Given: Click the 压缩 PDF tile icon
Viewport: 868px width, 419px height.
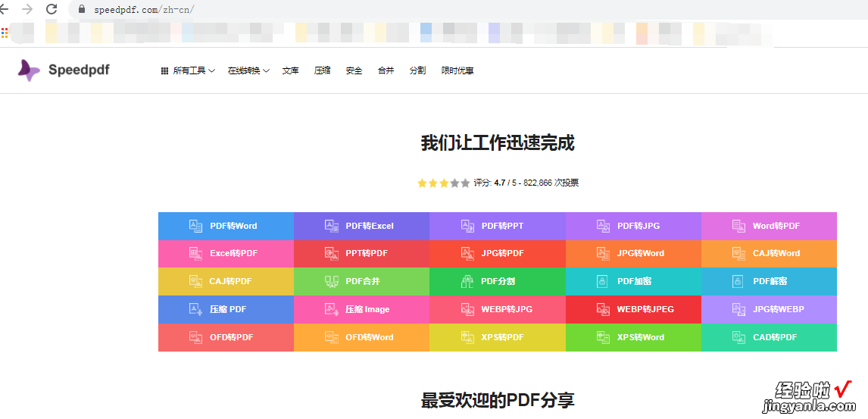Looking at the screenshot, I should point(196,309).
